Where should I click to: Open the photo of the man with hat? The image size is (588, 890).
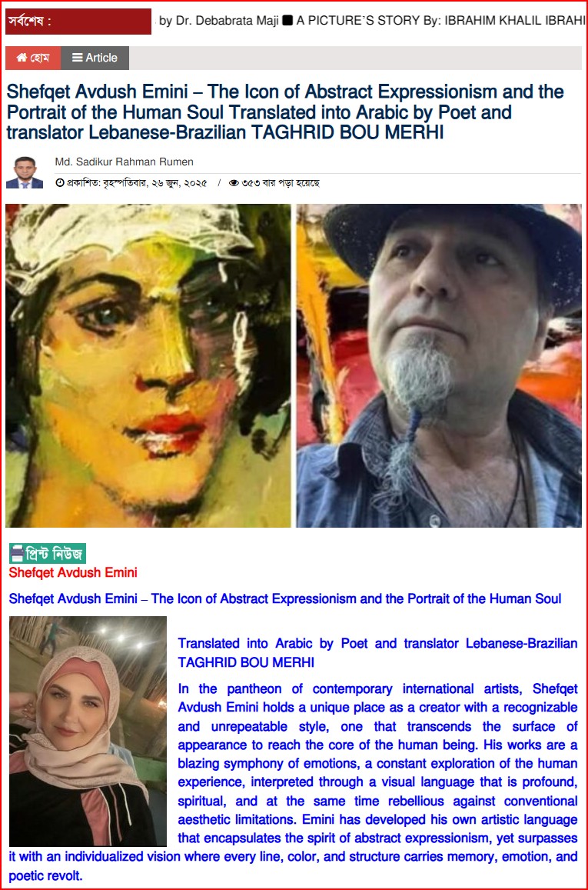pos(439,365)
